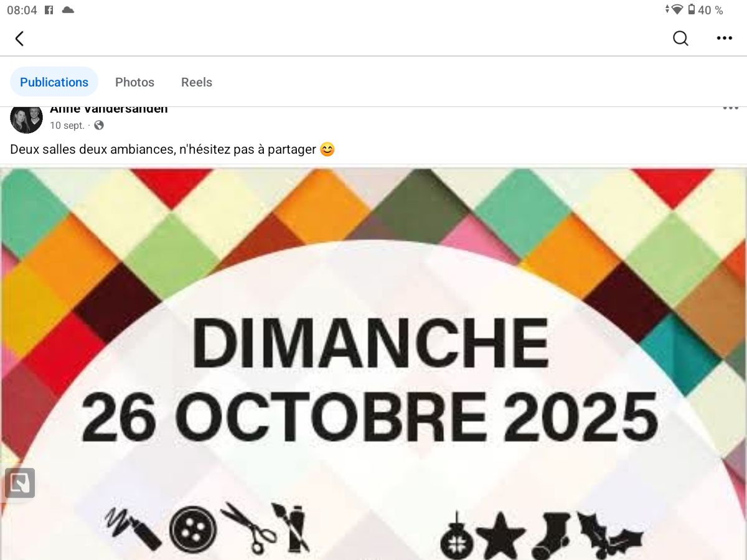Tap the 10 sept. post date
The height and width of the screenshot is (560, 747).
[67, 125]
